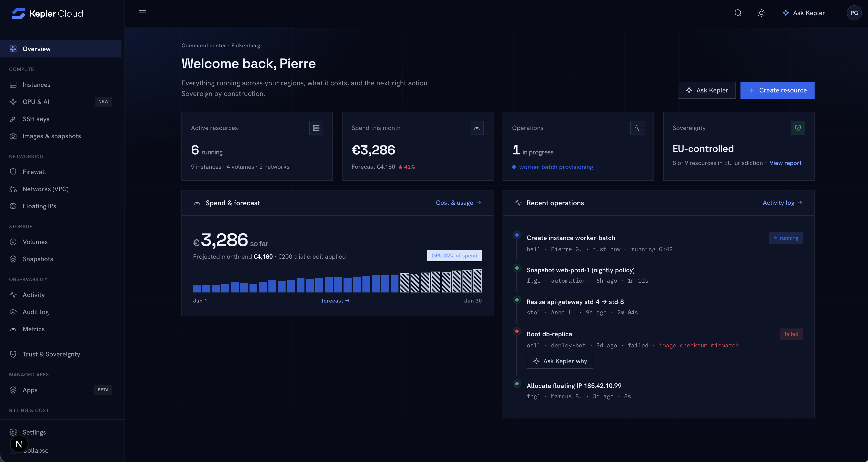Click the last forecast bar in chart
Screen dimensions: 868x462
point(477,281)
